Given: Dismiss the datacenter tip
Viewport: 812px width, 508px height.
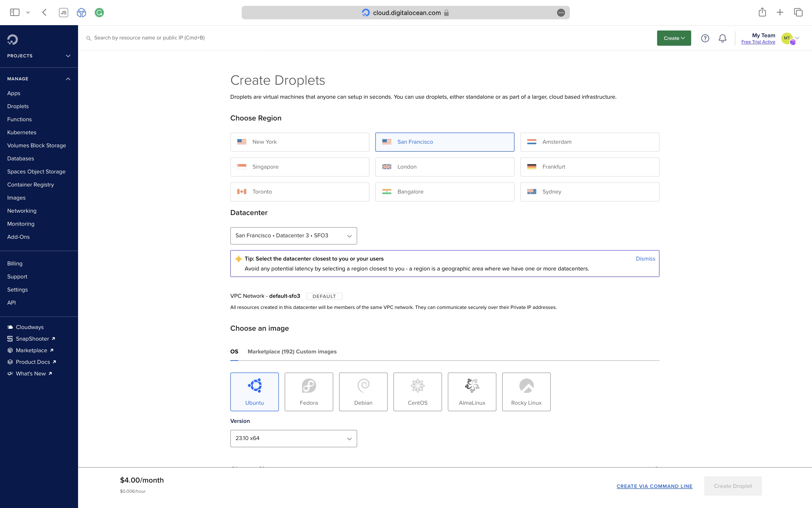Looking at the screenshot, I should (645, 259).
